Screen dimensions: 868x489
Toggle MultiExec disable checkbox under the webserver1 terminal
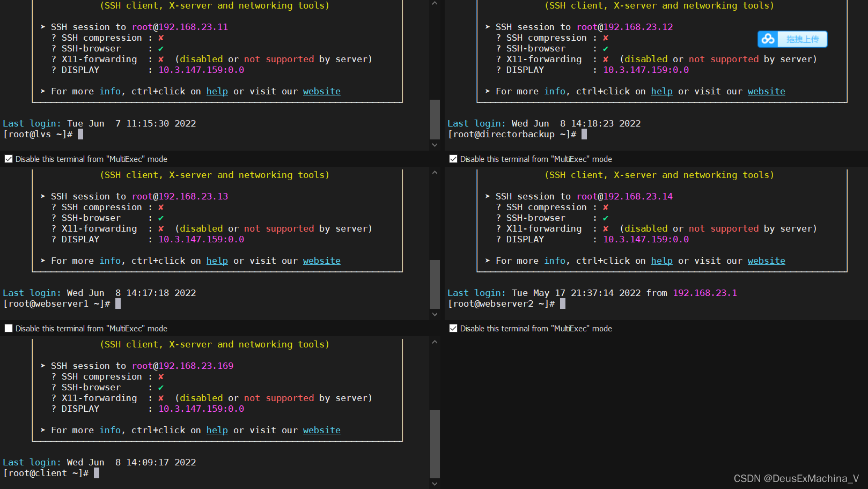[9, 328]
